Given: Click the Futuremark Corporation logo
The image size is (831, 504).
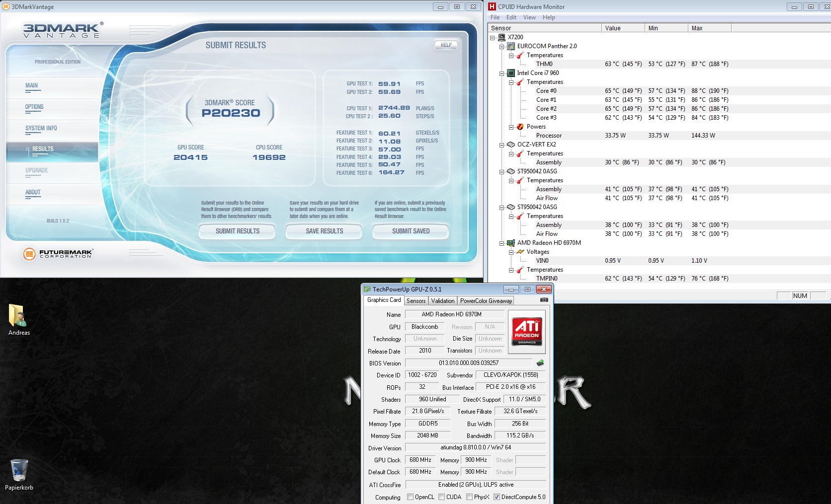Looking at the screenshot, I should (x=58, y=254).
